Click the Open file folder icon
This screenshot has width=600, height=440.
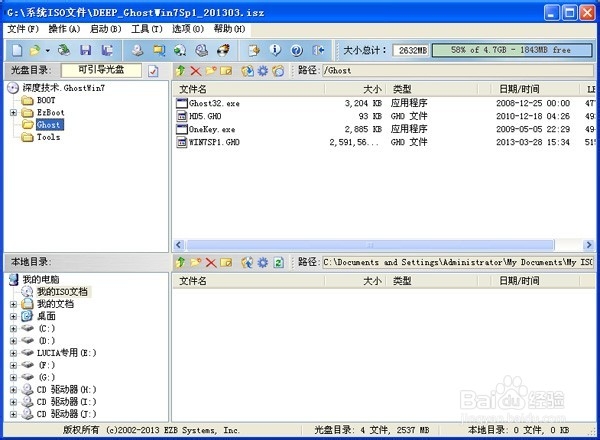coord(35,50)
